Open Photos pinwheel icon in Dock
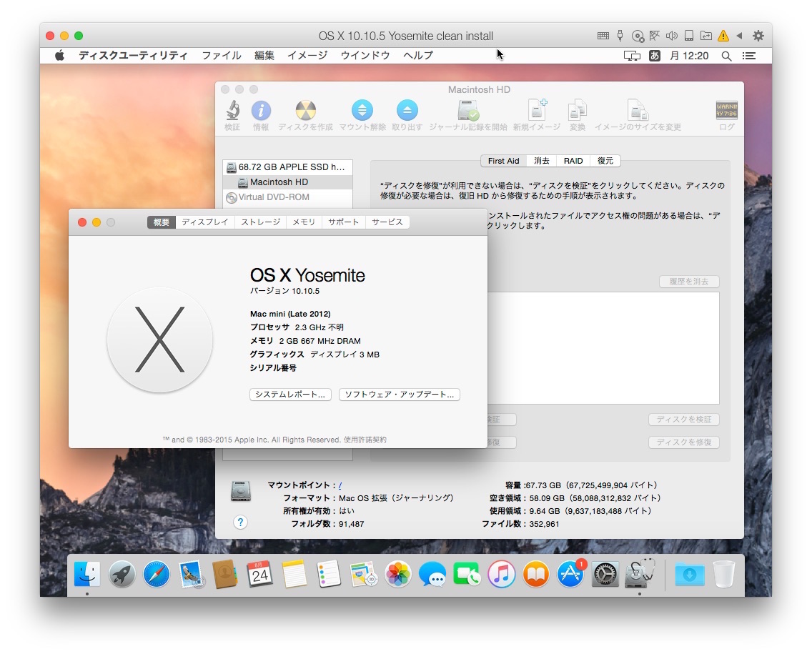 [397, 574]
